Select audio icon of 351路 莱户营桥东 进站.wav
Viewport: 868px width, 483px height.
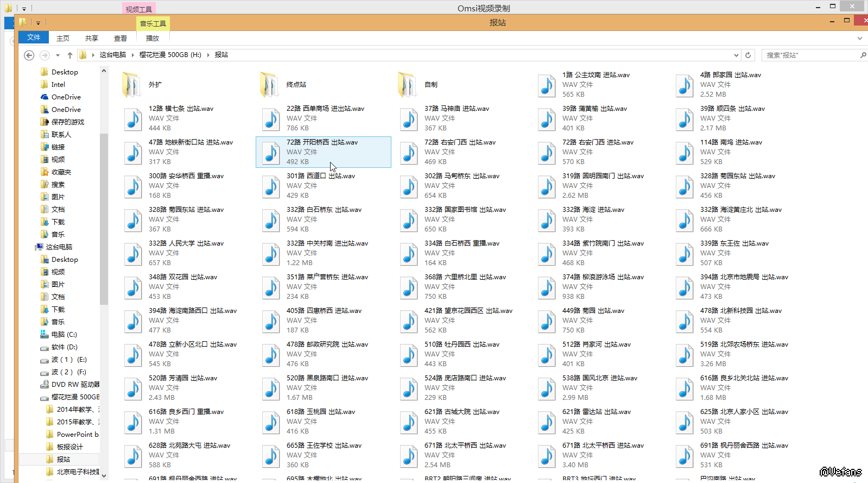(271, 287)
